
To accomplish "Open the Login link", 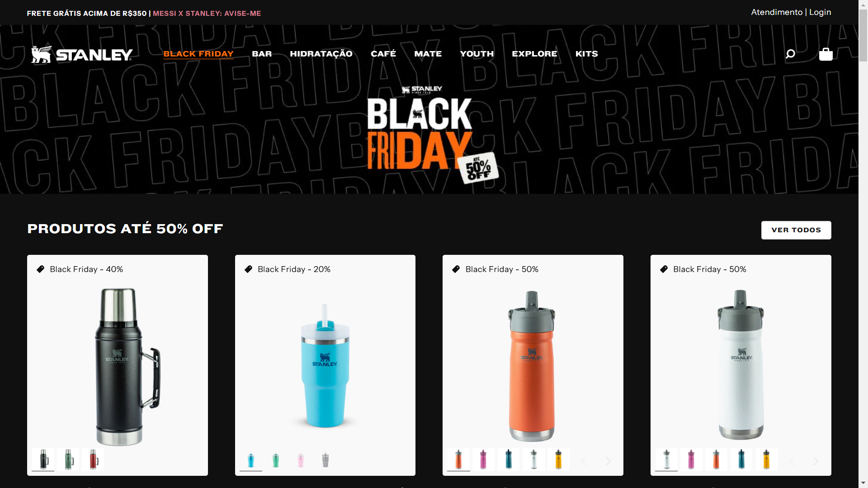I will coord(820,12).
